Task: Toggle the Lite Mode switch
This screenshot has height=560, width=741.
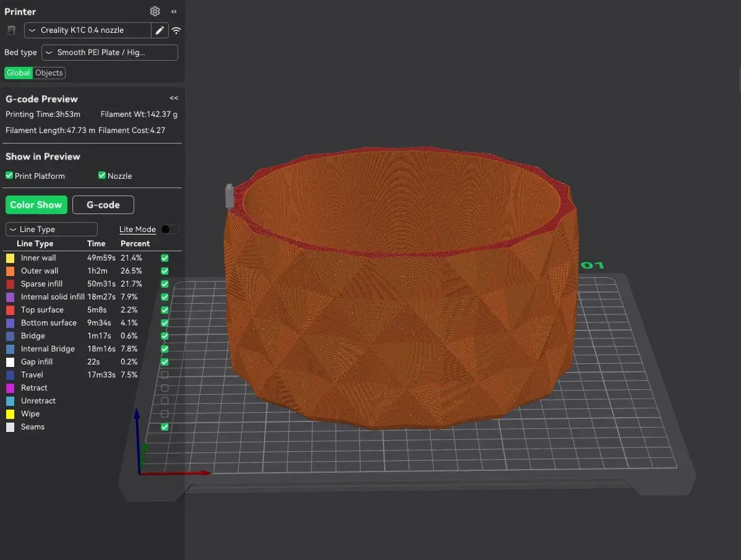Action: [169, 230]
